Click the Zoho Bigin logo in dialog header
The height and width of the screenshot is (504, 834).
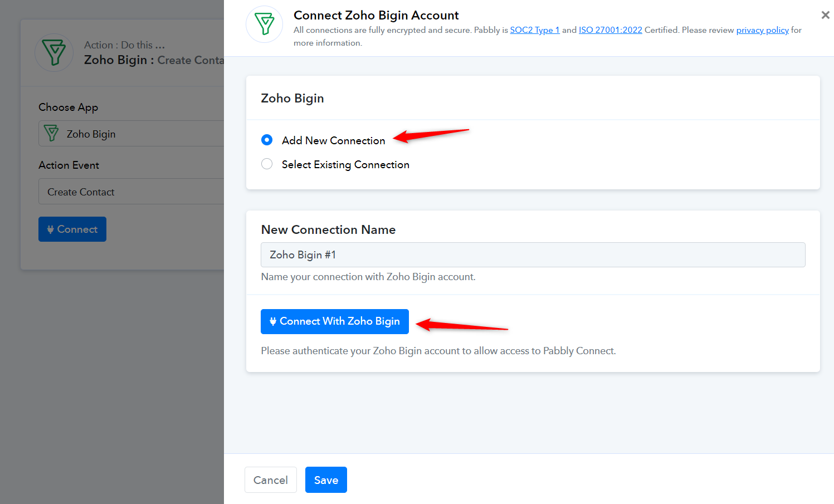click(265, 25)
